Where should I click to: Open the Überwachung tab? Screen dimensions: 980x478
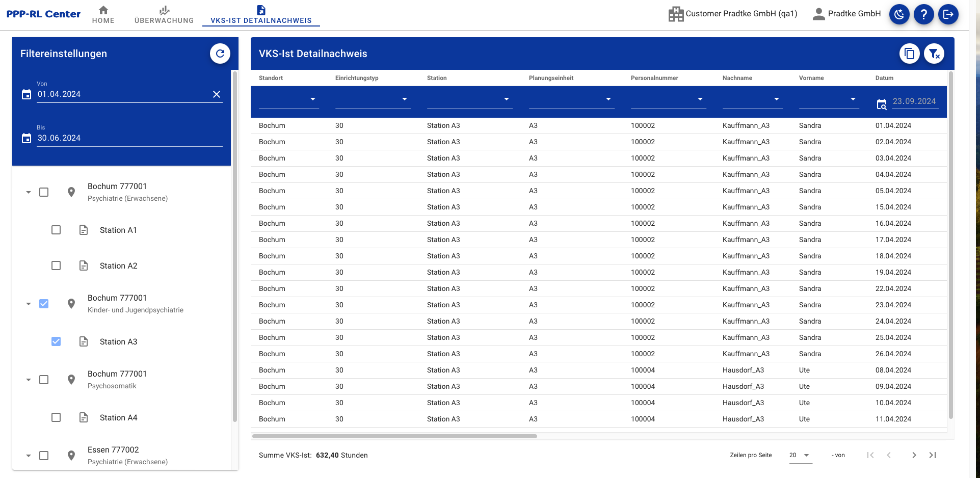tap(164, 14)
